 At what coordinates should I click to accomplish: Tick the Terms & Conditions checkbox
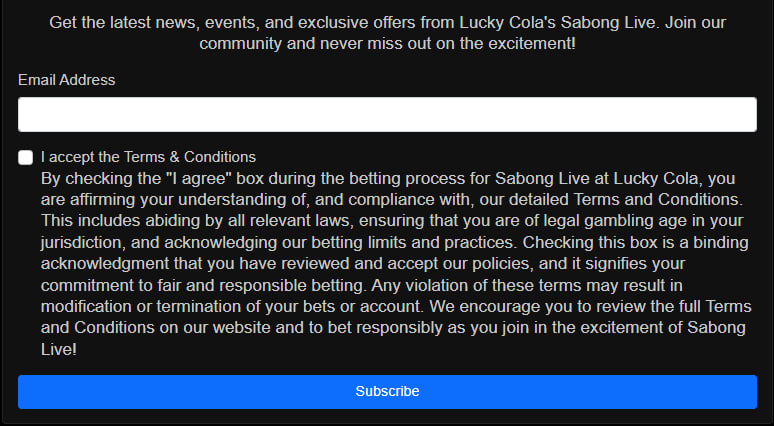coord(25,157)
